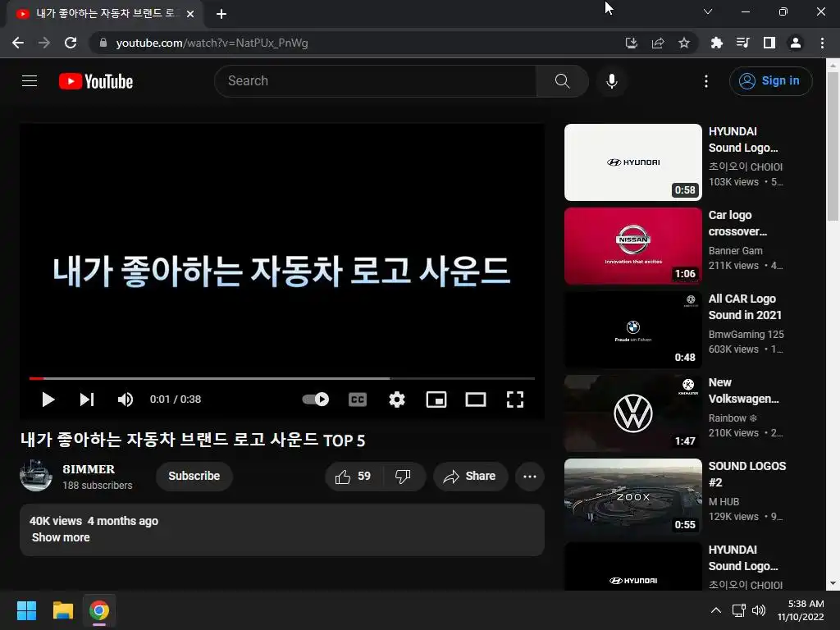Open the 8IMMER channel name link
The image size is (840, 630).
(x=89, y=468)
